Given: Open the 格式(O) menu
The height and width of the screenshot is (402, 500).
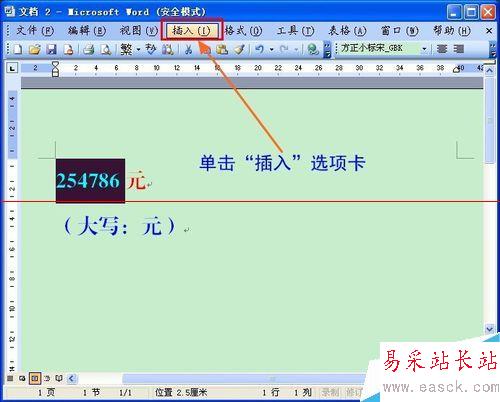Looking at the screenshot, I should 243,31.
